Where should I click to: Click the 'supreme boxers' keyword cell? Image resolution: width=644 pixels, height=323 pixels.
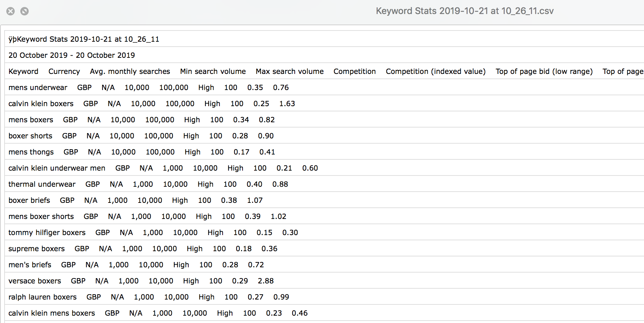tap(37, 249)
